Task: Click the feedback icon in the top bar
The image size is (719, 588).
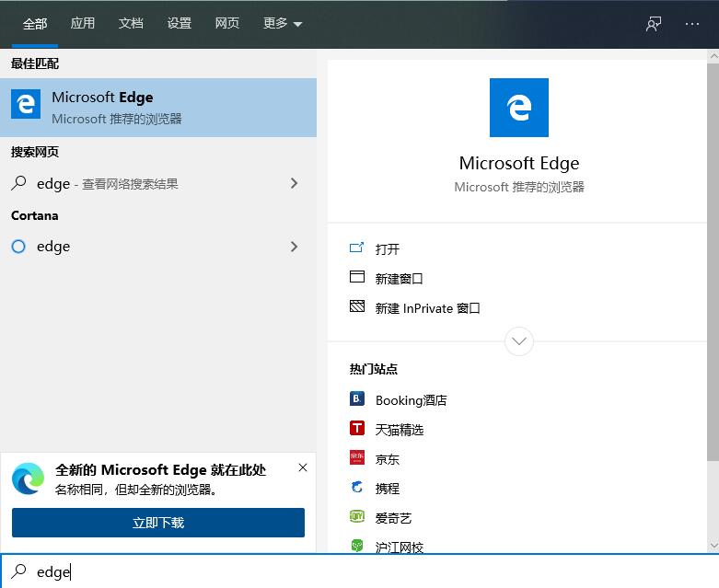Action: click(x=654, y=24)
